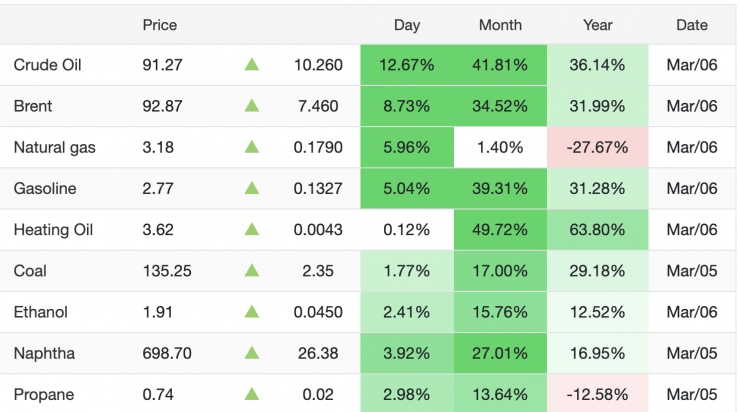The image size is (740, 412).
Task: Click the Naphtha row green arrow
Action: [251, 352]
